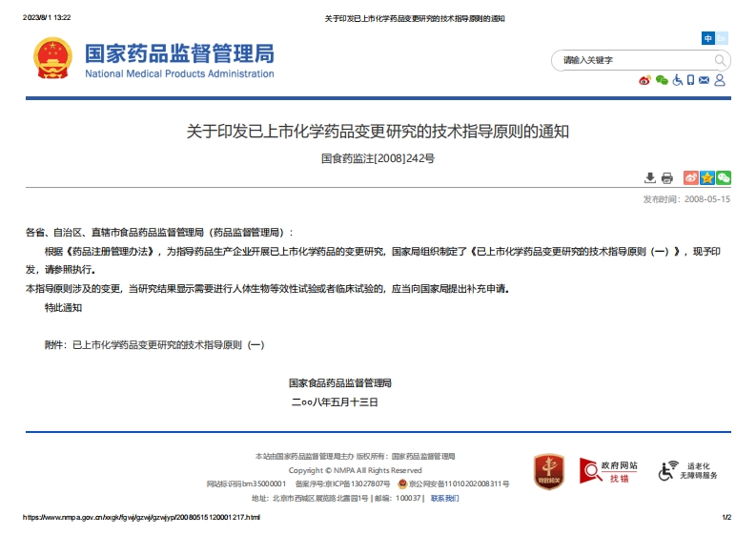Click the magnifier search icon

click(x=720, y=60)
